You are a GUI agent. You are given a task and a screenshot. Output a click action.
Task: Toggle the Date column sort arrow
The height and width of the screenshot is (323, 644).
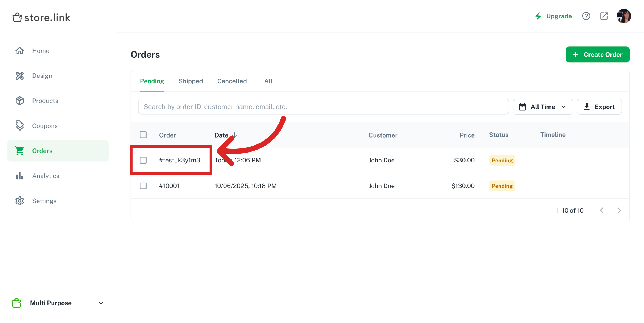coord(234,135)
